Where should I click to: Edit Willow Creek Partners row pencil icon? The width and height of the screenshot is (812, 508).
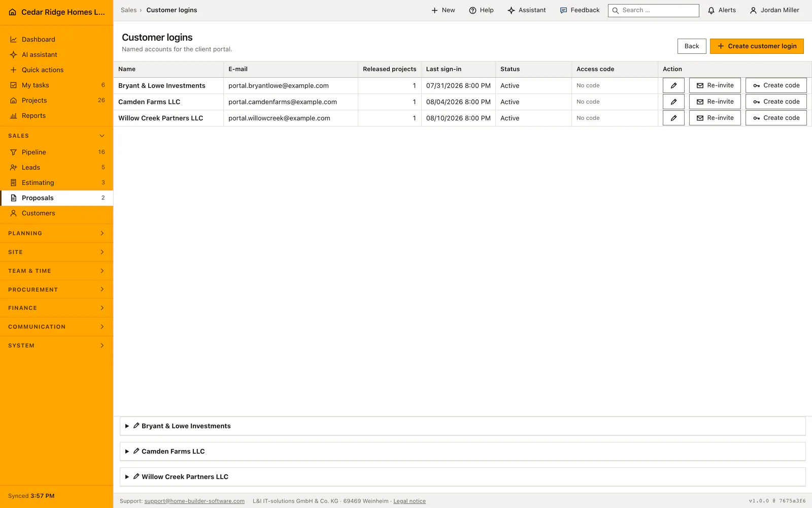coord(673,118)
